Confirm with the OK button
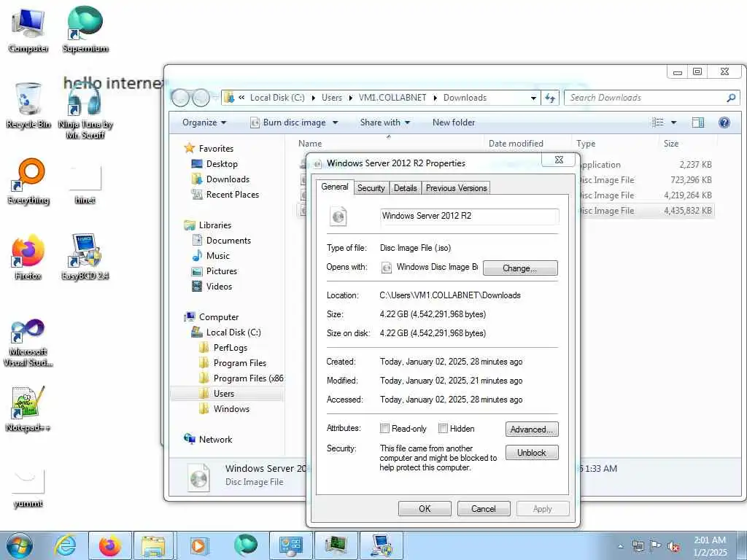The image size is (747, 560). click(x=425, y=508)
